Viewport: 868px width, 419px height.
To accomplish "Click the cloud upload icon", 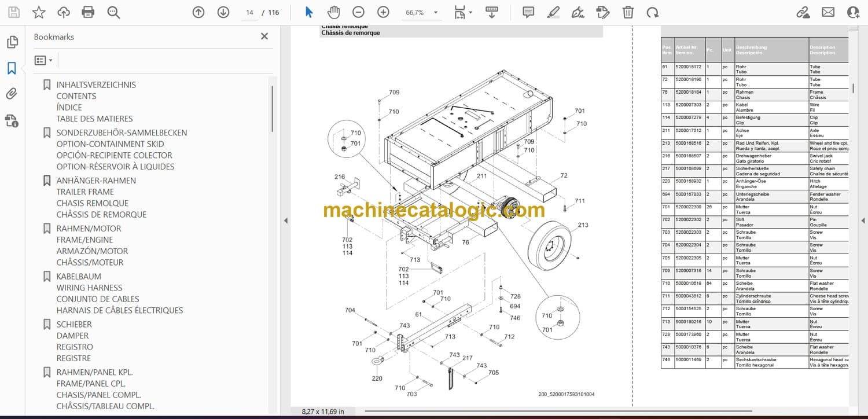I will (64, 12).
